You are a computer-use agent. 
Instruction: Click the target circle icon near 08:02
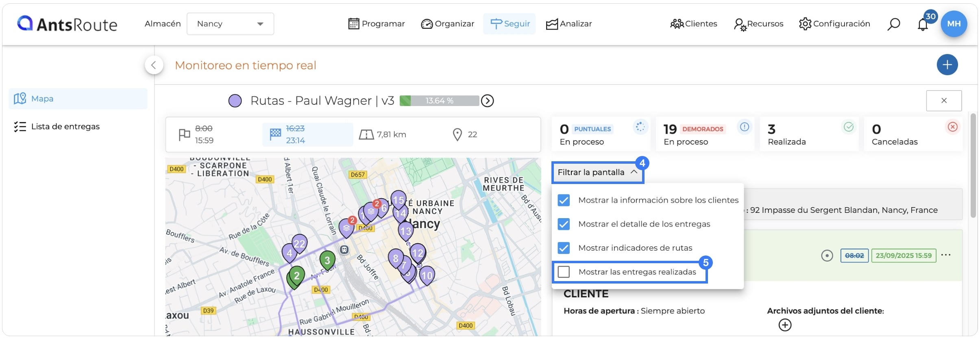(x=827, y=256)
